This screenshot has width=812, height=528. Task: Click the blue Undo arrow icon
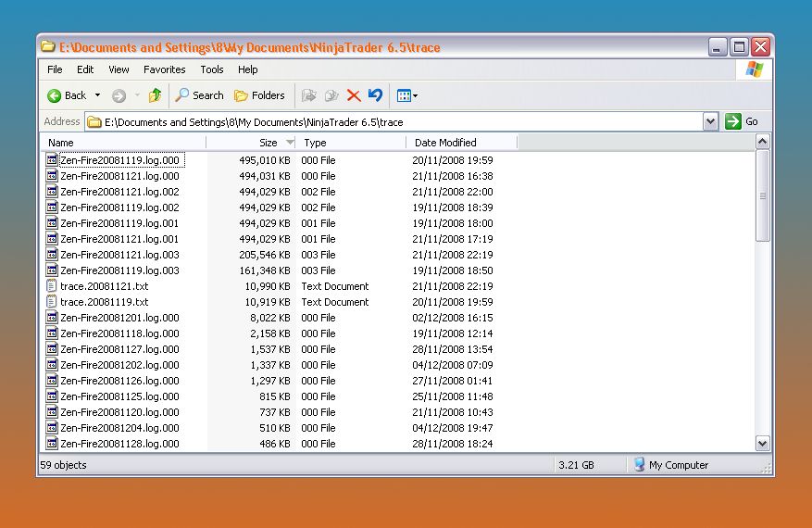[x=376, y=95]
